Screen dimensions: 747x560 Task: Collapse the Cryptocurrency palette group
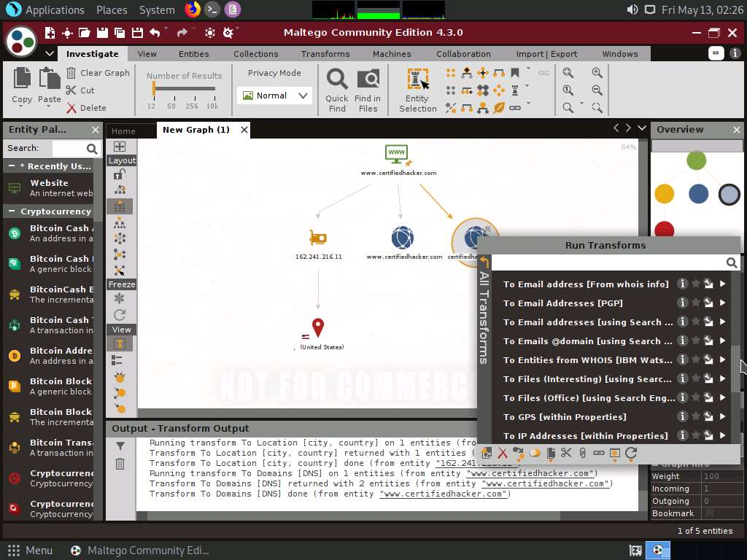click(x=12, y=211)
